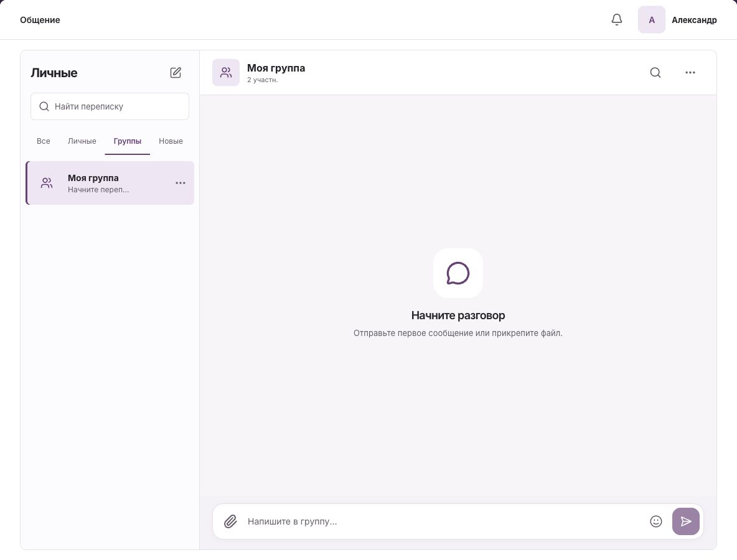Click the group icon in Моя группа row

[47, 183]
